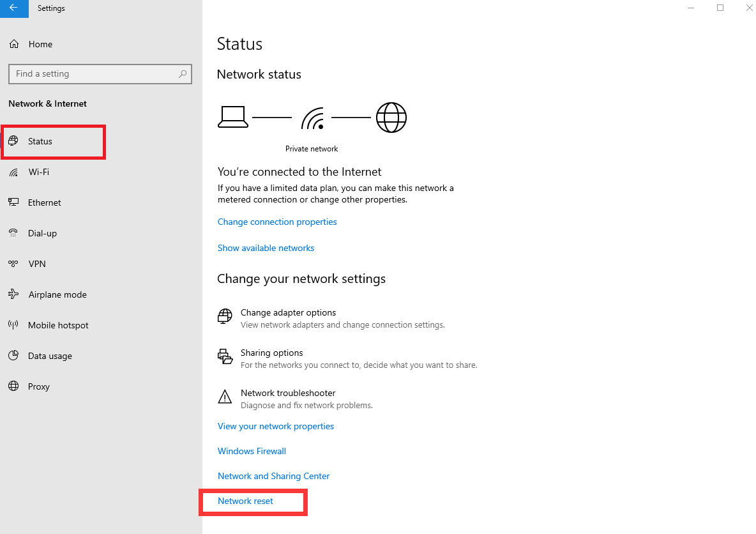Go to Mobile hotspot settings
The width and height of the screenshot is (756, 534).
coord(58,325)
